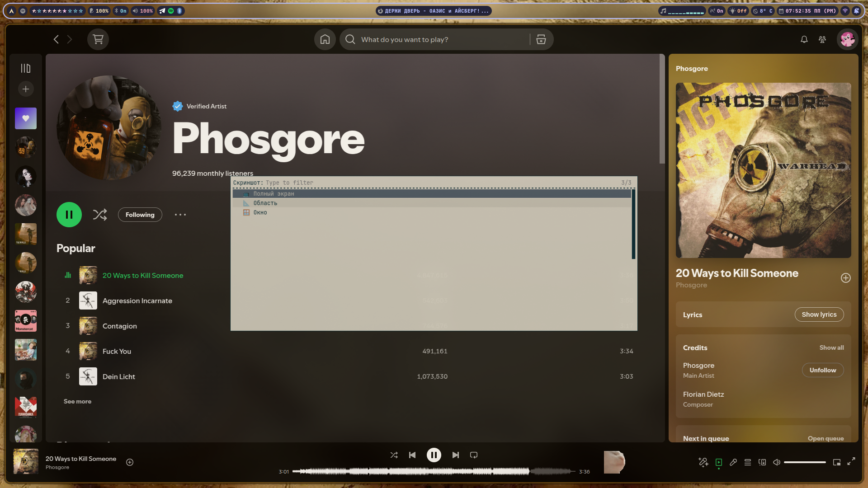Click Unfollow next to Phosgore credit
This screenshot has height=488, width=868.
point(822,370)
